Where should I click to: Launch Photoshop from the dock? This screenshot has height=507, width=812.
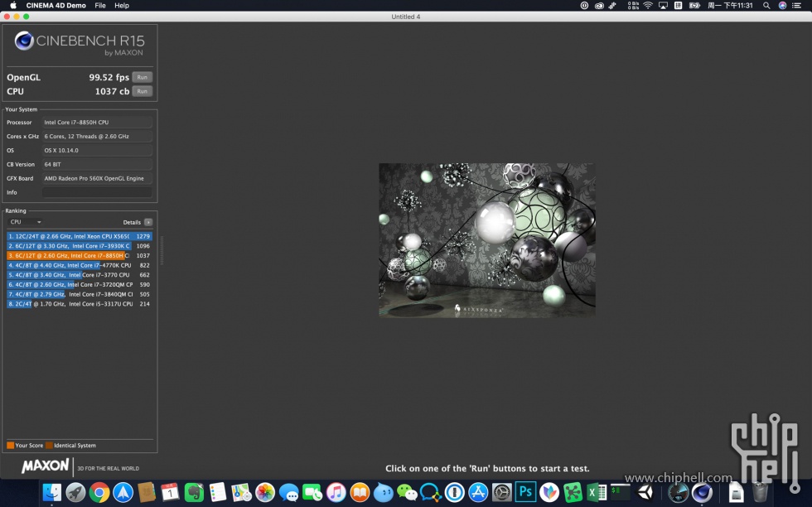pyautogui.click(x=525, y=492)
